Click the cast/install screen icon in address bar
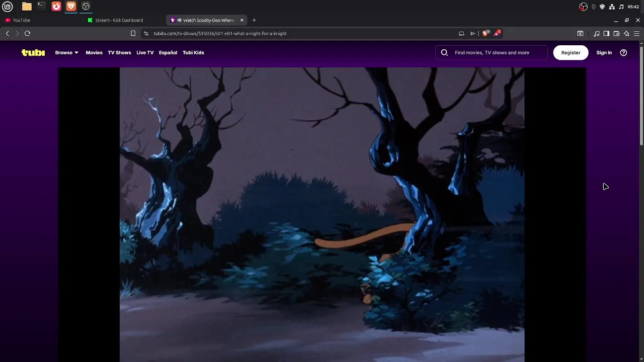Screen dimensions: 644x362 coord(461,34)
